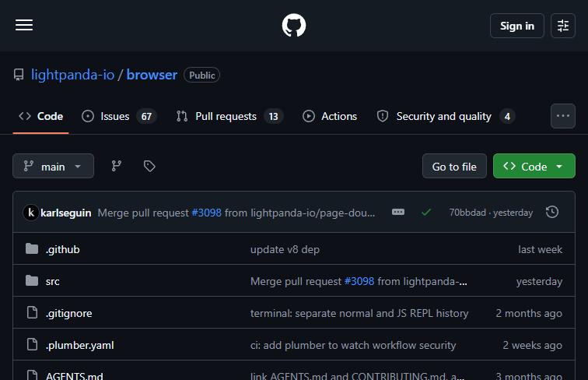Open karlseguin profile link
588x380 pixels.
[65, 213]
